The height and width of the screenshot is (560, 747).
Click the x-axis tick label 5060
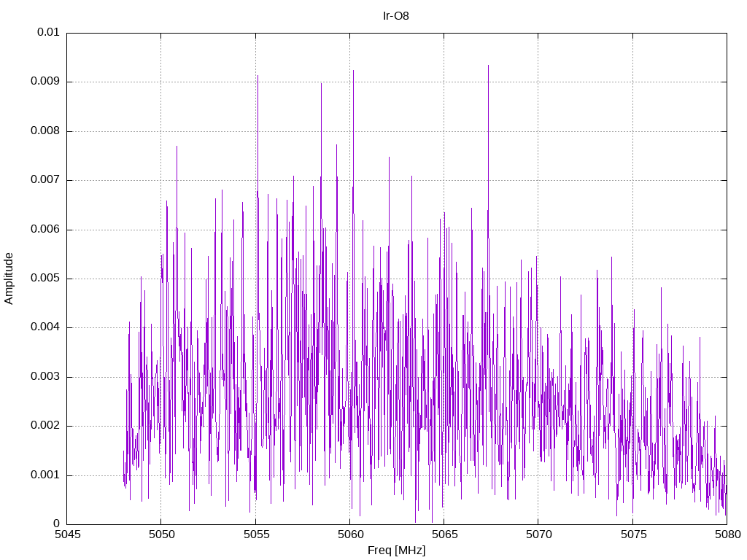350,534
